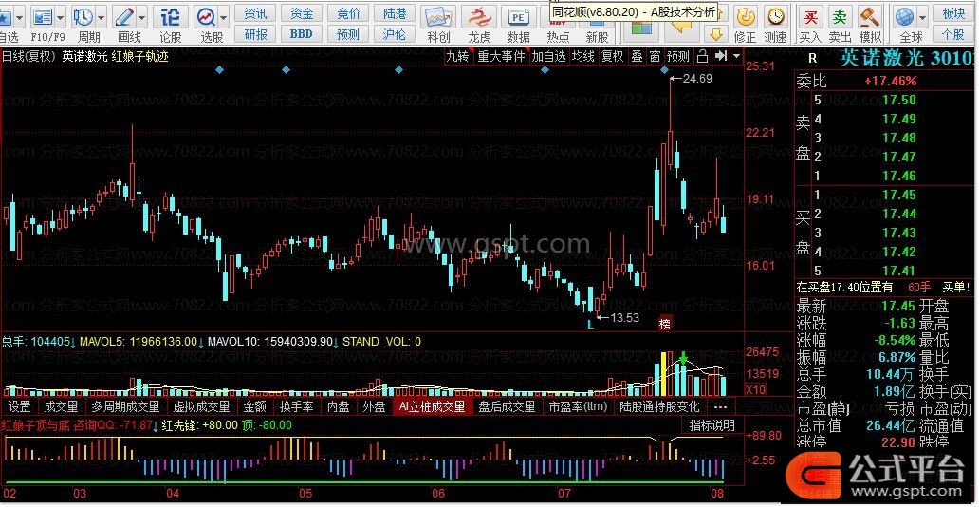This screenshot has height=507, width=980.
Task: Expand the 全球 global dropdown arrow
Action: tap(920, 17)
